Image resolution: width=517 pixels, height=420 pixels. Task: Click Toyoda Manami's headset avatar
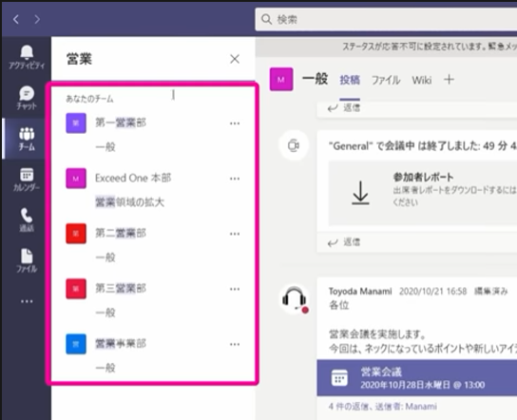coord(294,299)
